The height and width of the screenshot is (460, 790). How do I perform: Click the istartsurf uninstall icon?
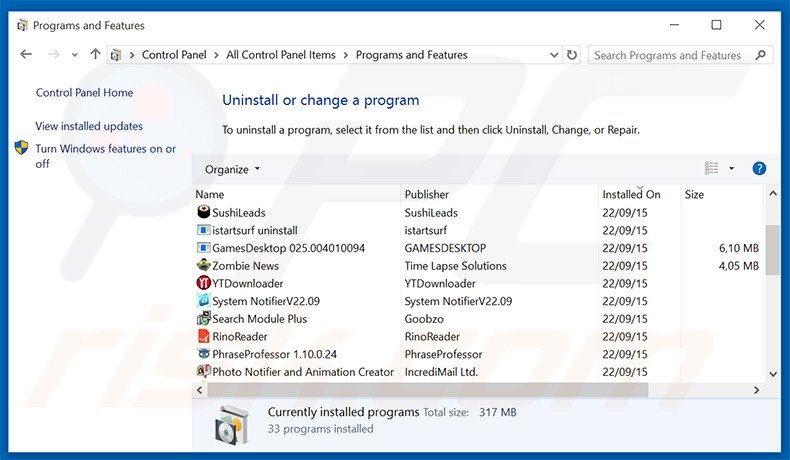204,230
